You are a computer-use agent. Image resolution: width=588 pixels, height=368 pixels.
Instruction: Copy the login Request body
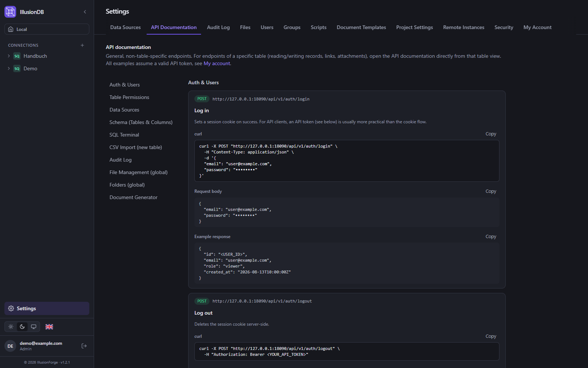pyautogui.click(x=491, y=191)
